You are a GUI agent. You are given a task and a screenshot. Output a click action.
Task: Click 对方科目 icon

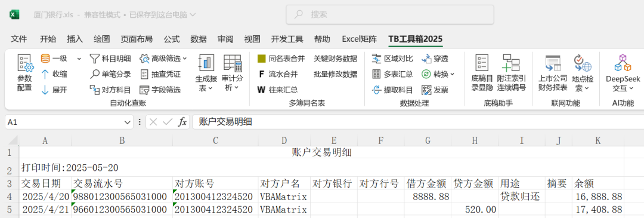[95, 90]
